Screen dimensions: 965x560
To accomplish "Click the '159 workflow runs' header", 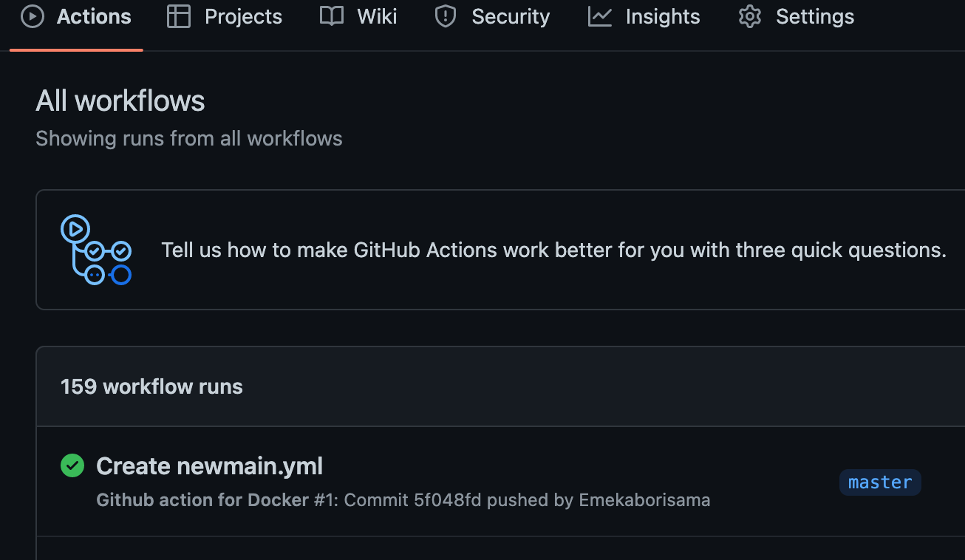I will pyautogui.click(x=151, y=386).
